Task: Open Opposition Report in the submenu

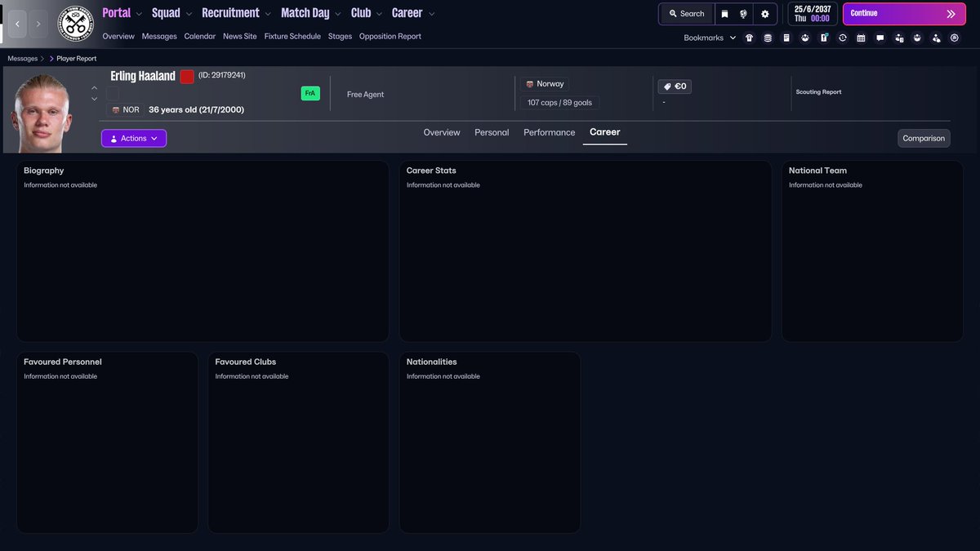Action: point(390,37)
